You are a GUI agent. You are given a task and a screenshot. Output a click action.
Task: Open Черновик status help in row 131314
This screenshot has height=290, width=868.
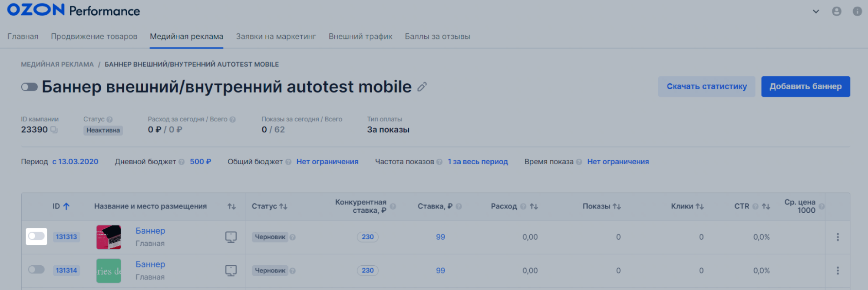(293, 270)
